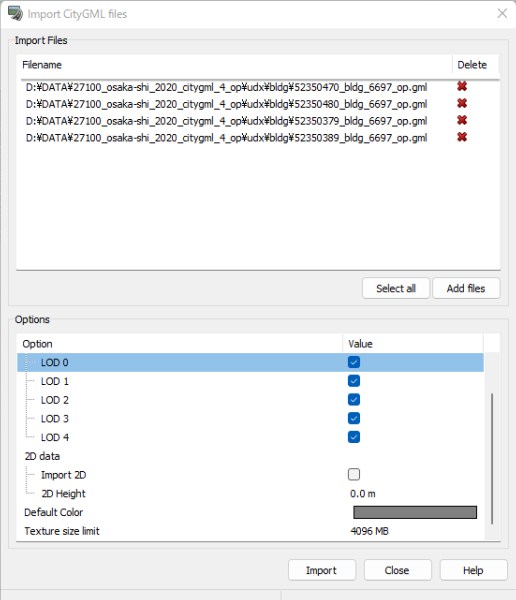Open the Default Color gray swatch

pyautogui.click(x=415, y=512)
